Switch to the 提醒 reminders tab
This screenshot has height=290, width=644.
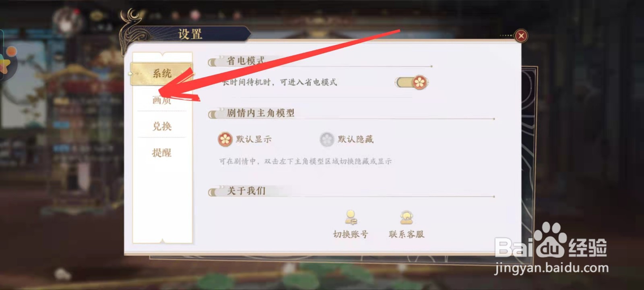(161, 153)
